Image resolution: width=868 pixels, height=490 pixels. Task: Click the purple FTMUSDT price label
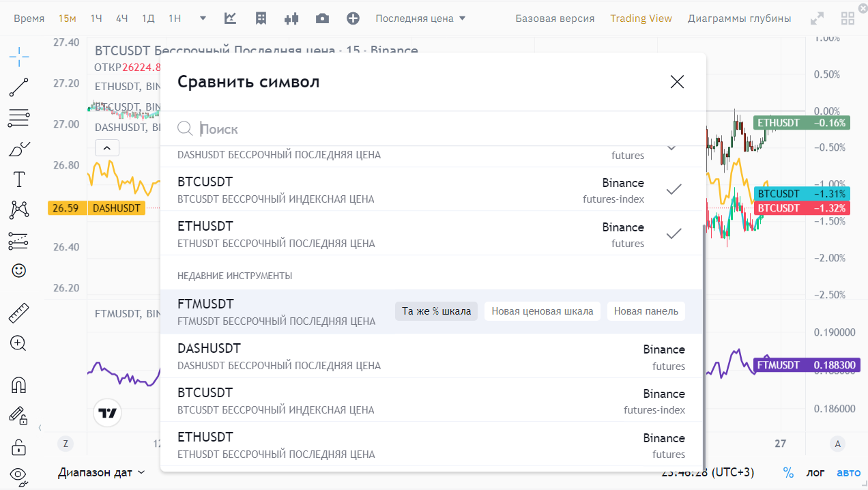807,365
